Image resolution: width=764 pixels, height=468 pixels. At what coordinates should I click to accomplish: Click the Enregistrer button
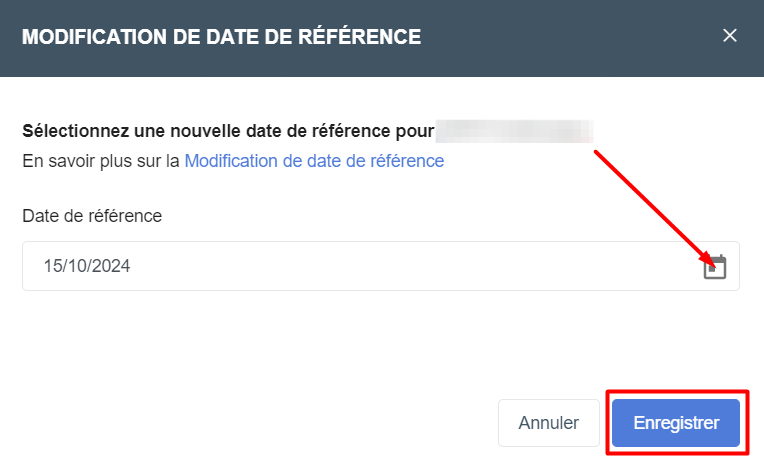click(x=676, y=423)
